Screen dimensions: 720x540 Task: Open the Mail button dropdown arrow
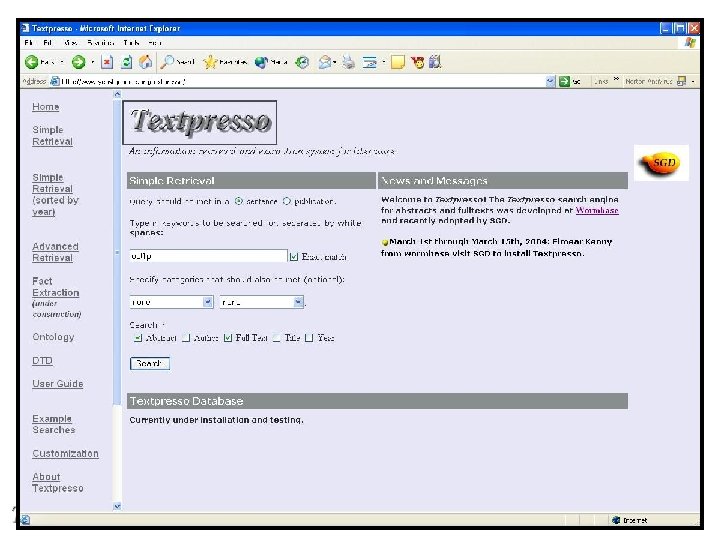(x=335, y=62)
